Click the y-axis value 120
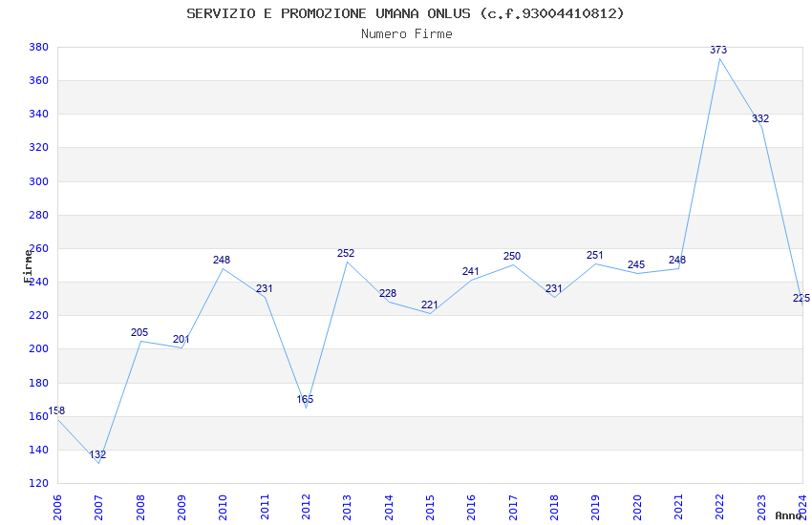Viewport: 812px width, 525px height. coord(39,484)
